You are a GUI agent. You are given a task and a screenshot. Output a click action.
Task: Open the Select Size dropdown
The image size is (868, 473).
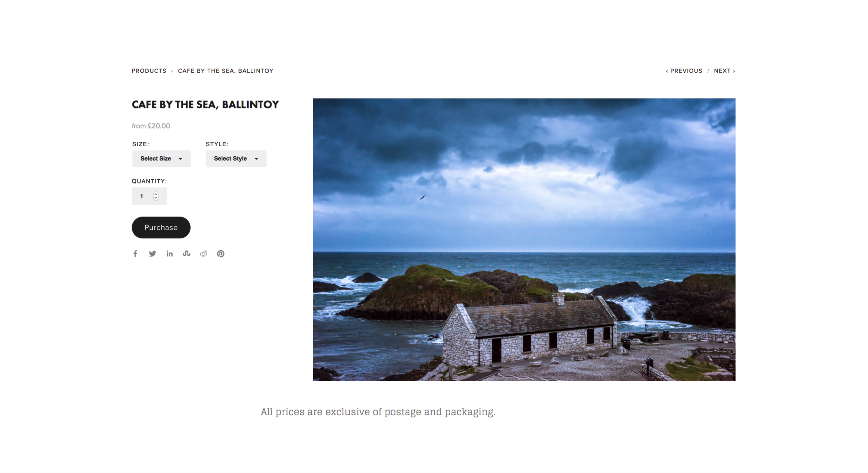coord(161,158)
